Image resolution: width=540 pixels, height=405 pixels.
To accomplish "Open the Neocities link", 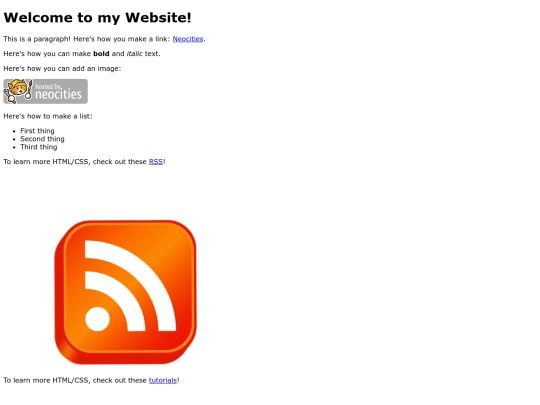I will 188,39.
